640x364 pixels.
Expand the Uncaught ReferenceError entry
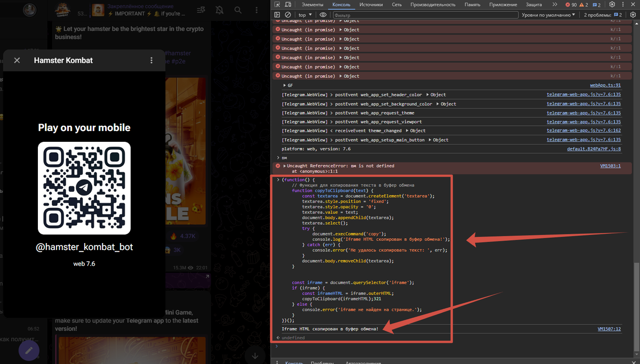(285, 166)
